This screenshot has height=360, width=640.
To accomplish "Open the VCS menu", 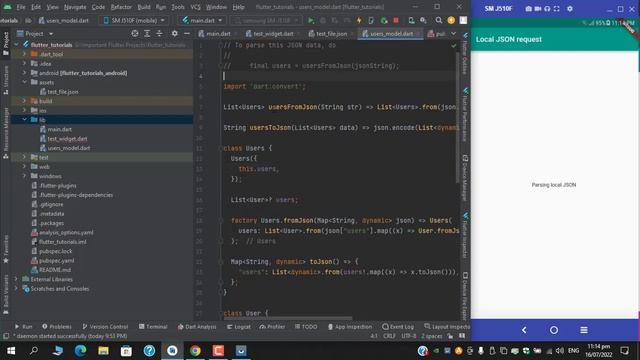I will (x=196, y=7).
